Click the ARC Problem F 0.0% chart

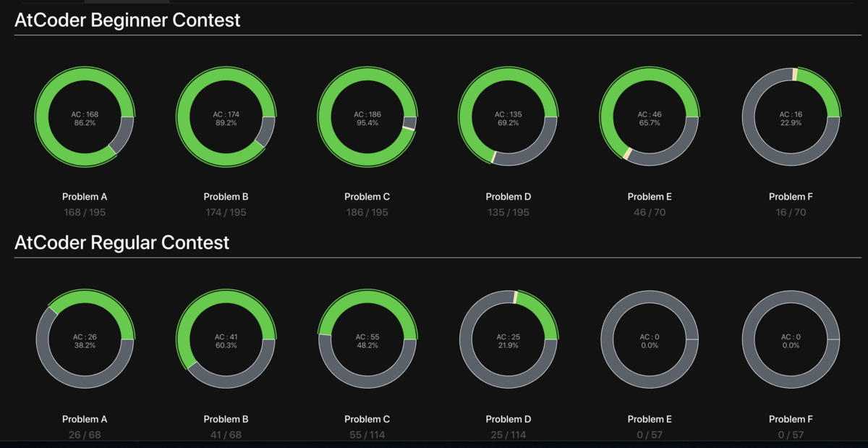[x=791, y=339]
